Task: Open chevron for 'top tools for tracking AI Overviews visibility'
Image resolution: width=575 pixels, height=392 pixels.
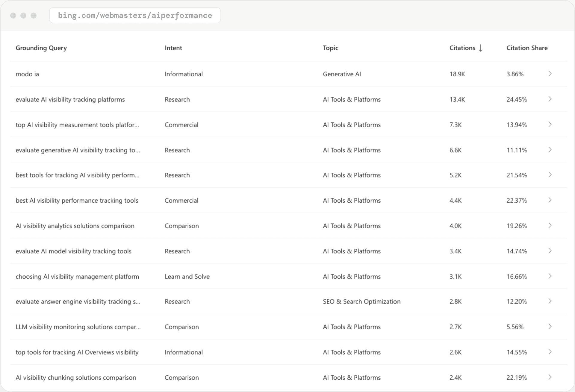Action: click(x=550, y=352)
